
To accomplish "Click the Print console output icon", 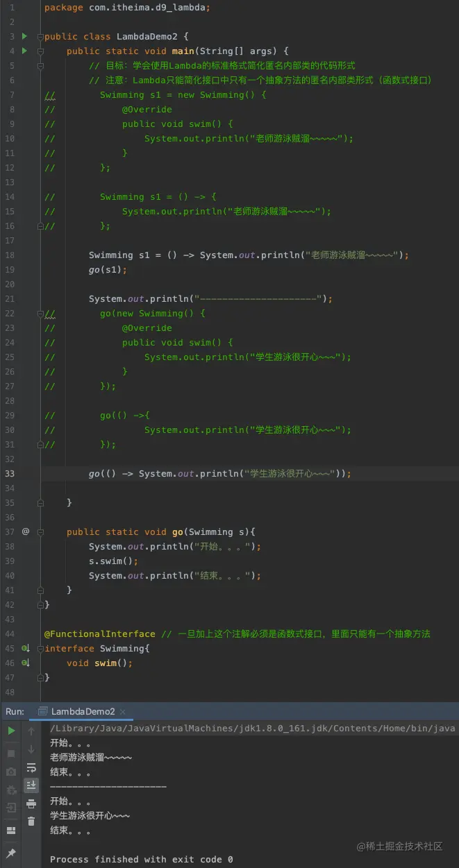I will tap(31, 803).
